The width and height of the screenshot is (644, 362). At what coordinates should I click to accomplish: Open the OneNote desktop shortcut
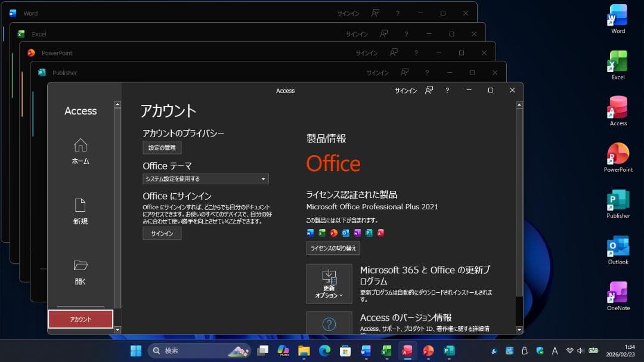tap(618, 296)
